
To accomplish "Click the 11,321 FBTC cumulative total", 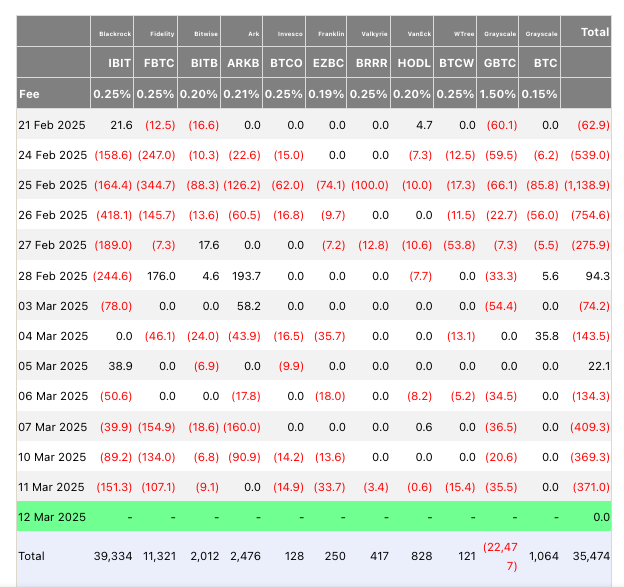I will (160, 556).
